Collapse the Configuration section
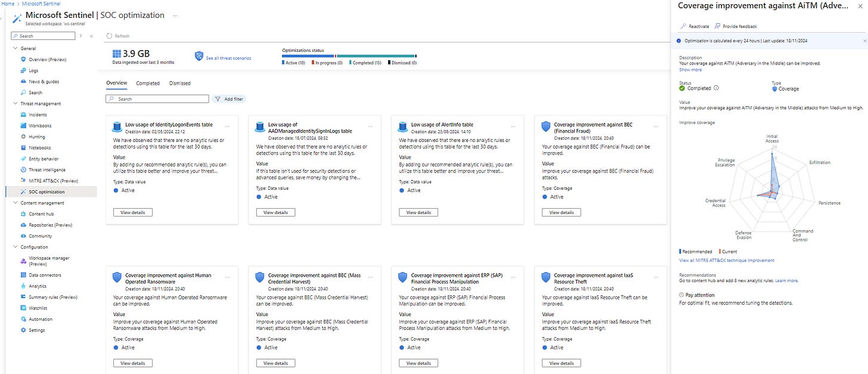The width and height of the screenshot is (868, 374). [15, 247]
